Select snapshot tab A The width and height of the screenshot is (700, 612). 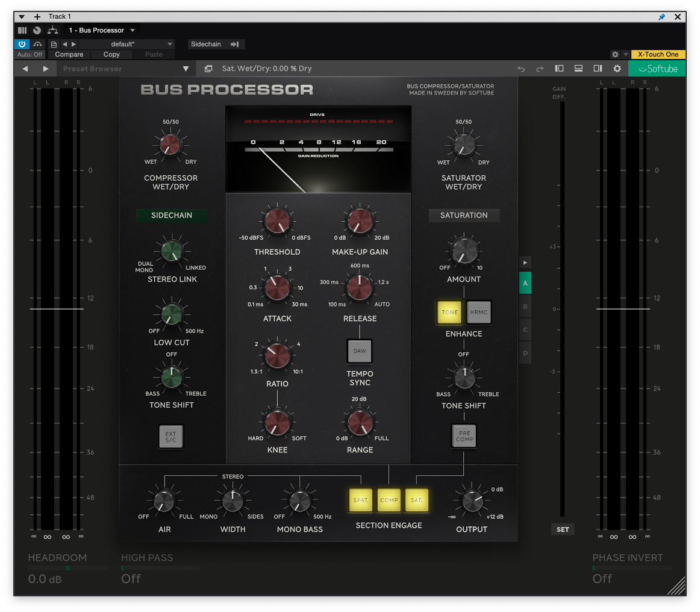click(525, 283)
